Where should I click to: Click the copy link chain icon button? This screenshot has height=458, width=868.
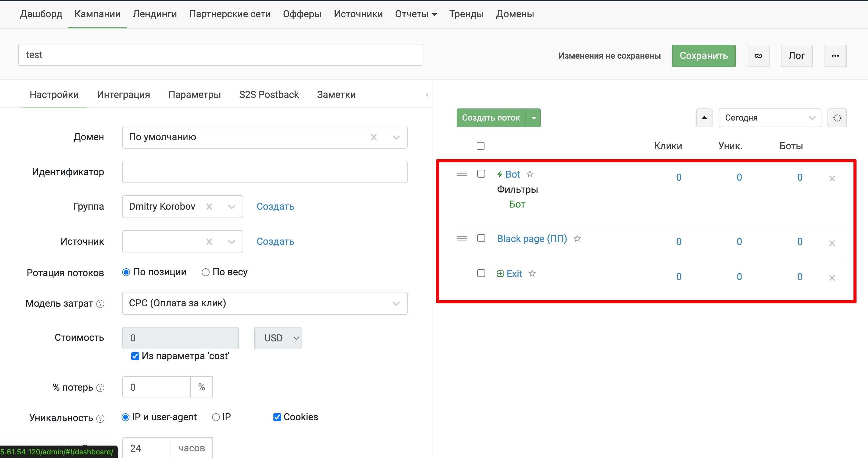(x=758, y=56)
